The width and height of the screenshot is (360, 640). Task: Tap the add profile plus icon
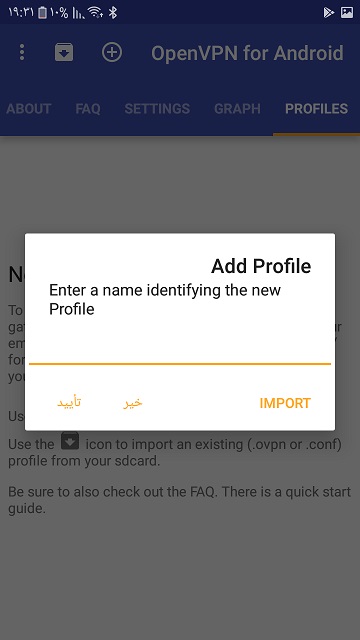112,53
